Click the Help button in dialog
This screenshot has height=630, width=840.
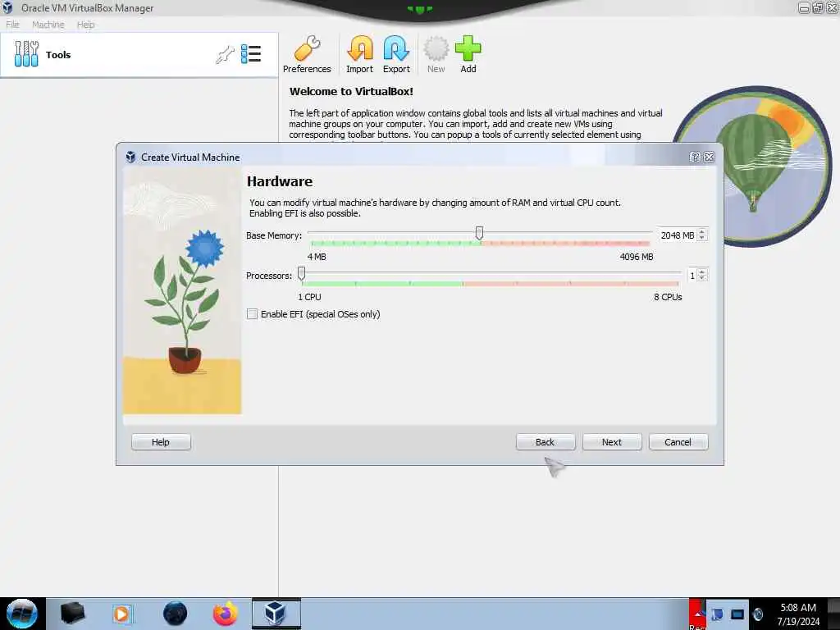[161, 442]
